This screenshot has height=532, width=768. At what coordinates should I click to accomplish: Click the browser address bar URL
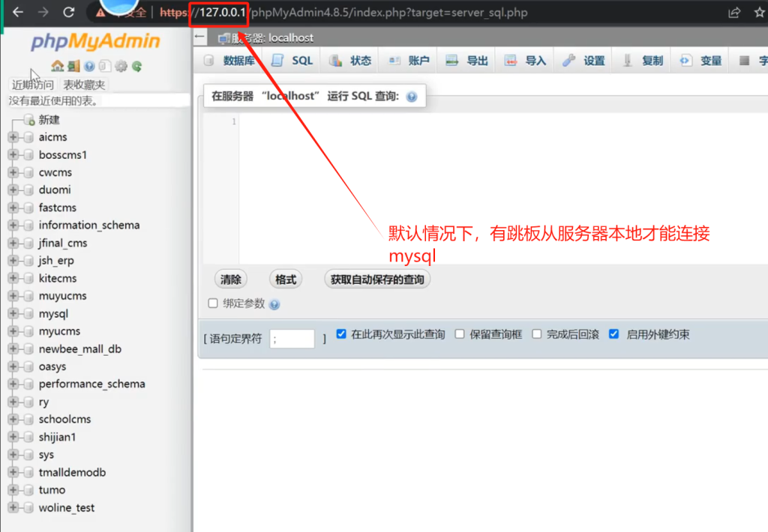[x=343, y=13]
